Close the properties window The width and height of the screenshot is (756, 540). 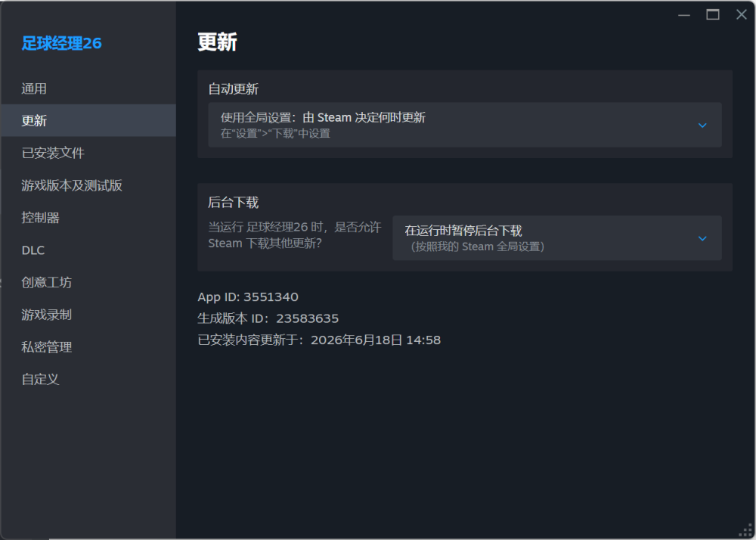742,15
